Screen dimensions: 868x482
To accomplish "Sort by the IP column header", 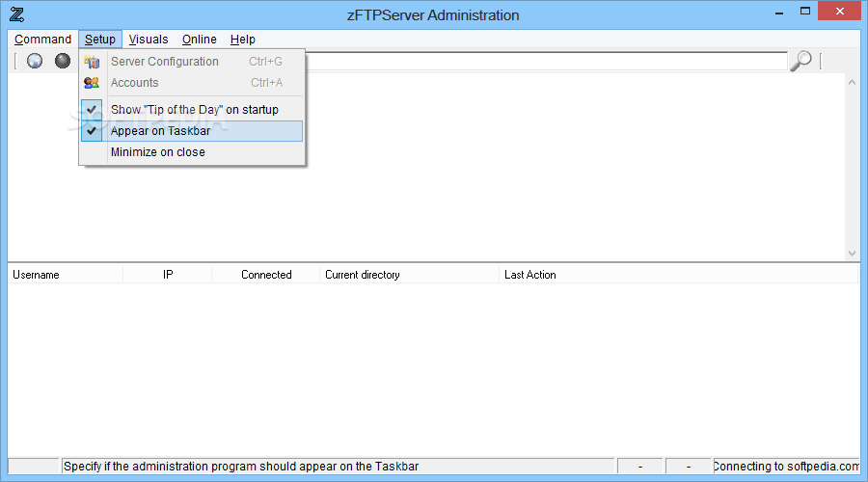I will pos(167,275).
